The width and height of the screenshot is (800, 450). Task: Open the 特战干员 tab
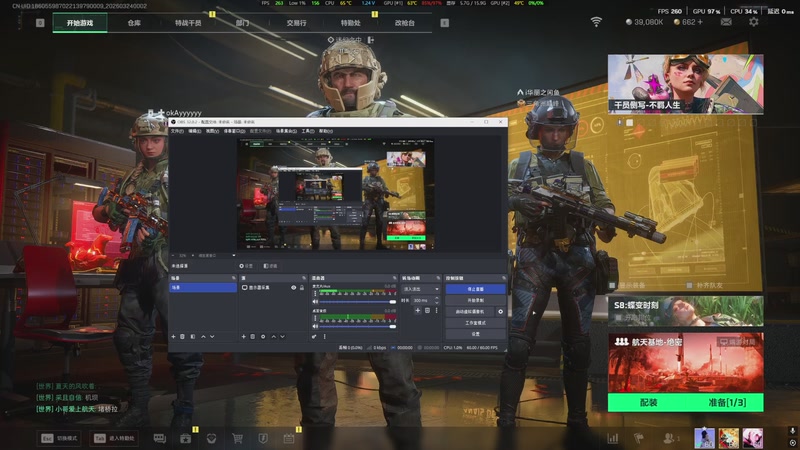[188, 23]
